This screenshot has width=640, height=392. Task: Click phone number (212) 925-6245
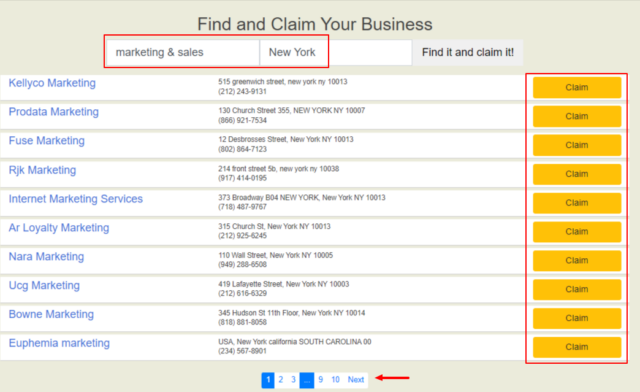pos(242,236)
